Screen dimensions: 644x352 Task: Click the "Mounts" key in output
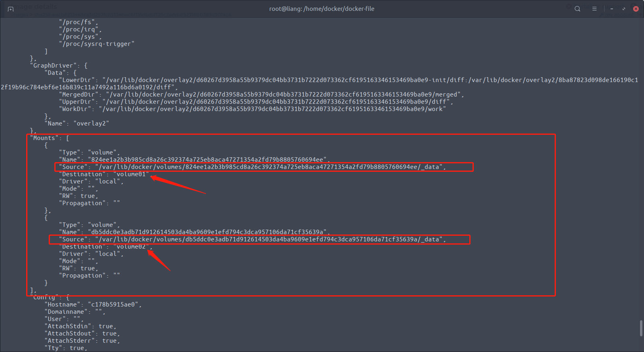[44, 138]
